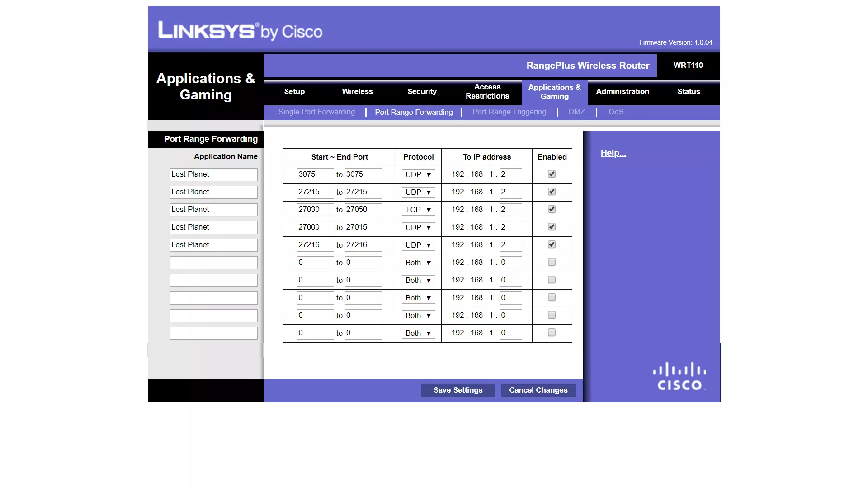Viewport: 868px width, 488px height.
Task: Expand the last row's Both protocol dropdown
Action: (418, 333)
